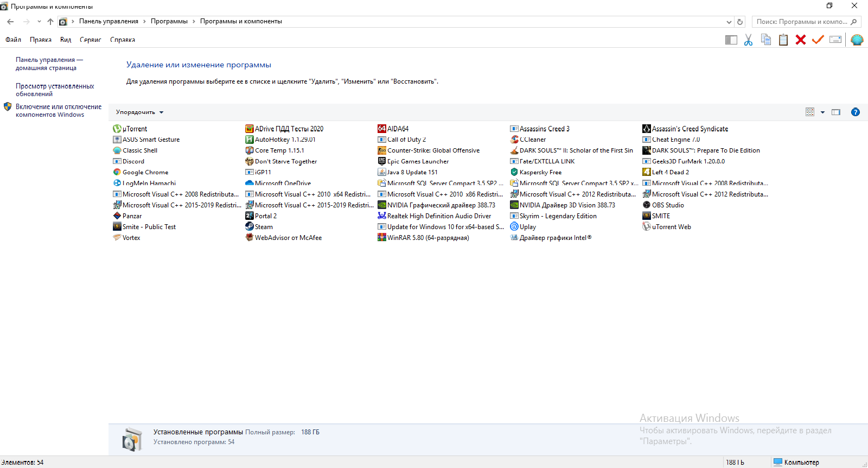Image resolution: width=868 pixels, height=468 pixels.
Task: Select Steam program entry
Action: pyautogui.click(x=259, y=227)
